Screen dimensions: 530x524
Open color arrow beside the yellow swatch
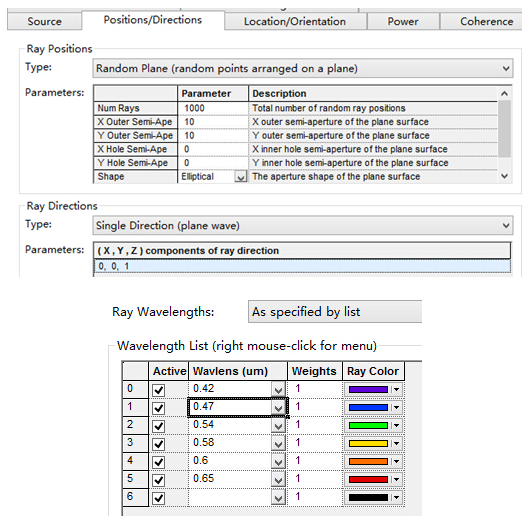[x=396, y=443]
